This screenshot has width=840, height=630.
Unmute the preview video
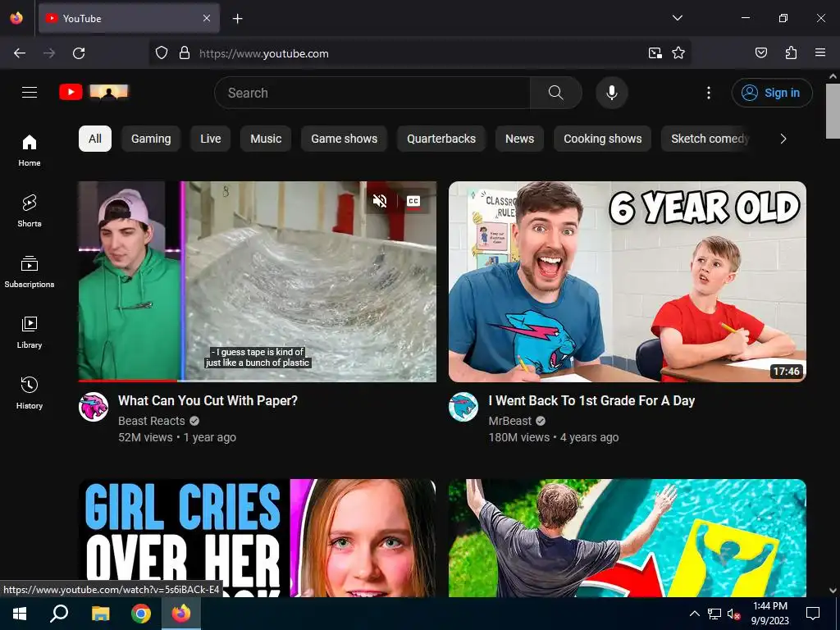(x=380, y=201)
